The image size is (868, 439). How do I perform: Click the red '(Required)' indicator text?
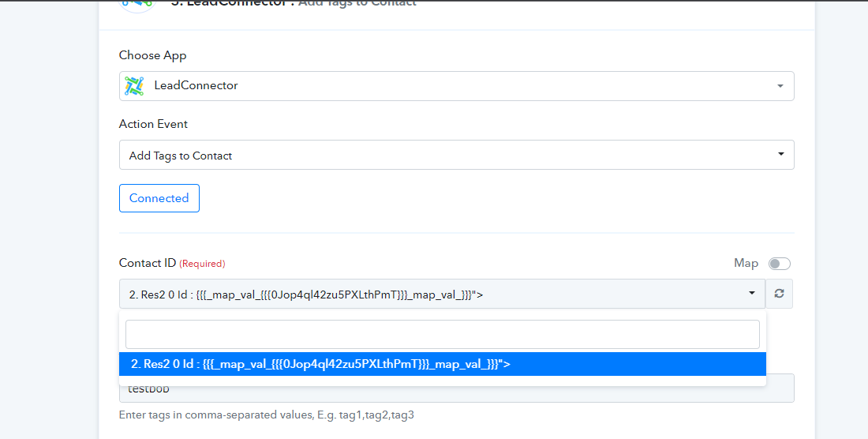202,264
